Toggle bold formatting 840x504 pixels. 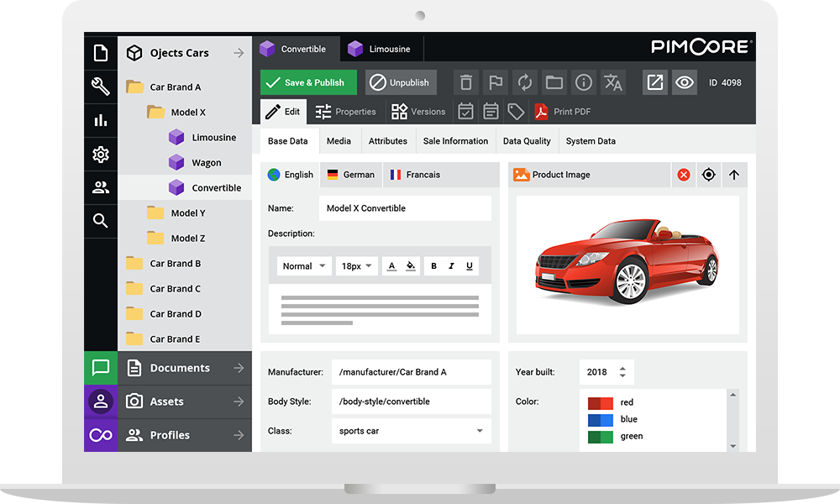434,266
